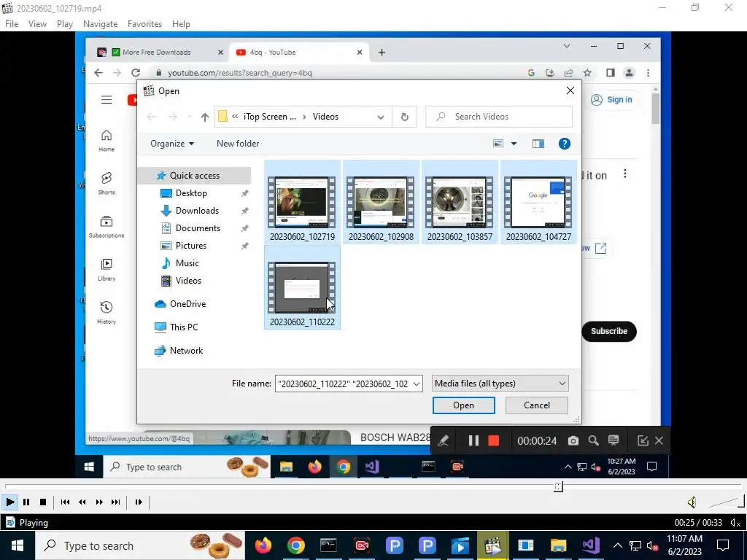Increase playback speed fast-forward button
The width and height of the screenshot is (747, 560).
click(x=99, y=502)
